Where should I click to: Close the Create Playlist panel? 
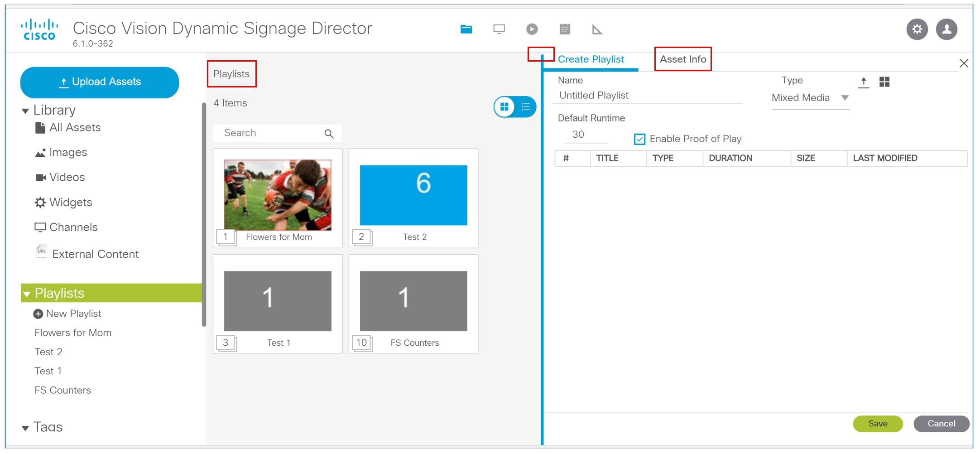point(964,63)
